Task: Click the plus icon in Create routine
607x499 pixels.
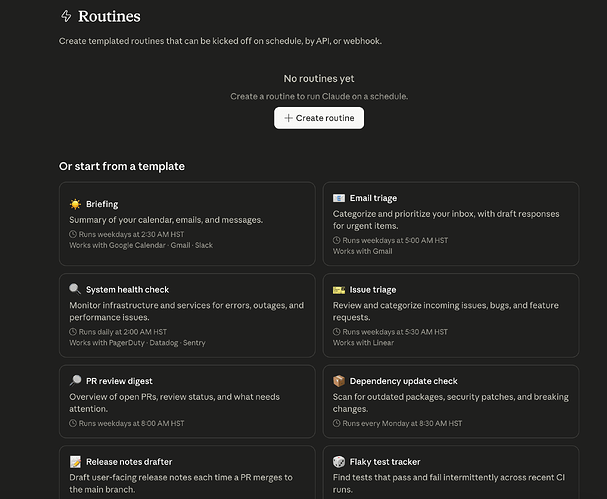Action: [x=288, y=118]
